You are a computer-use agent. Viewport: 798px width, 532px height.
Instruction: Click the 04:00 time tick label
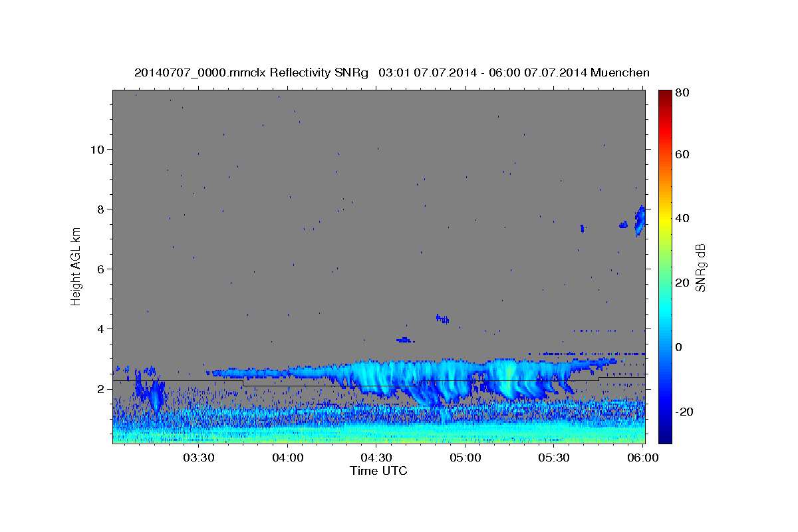(x=289, y=458)
